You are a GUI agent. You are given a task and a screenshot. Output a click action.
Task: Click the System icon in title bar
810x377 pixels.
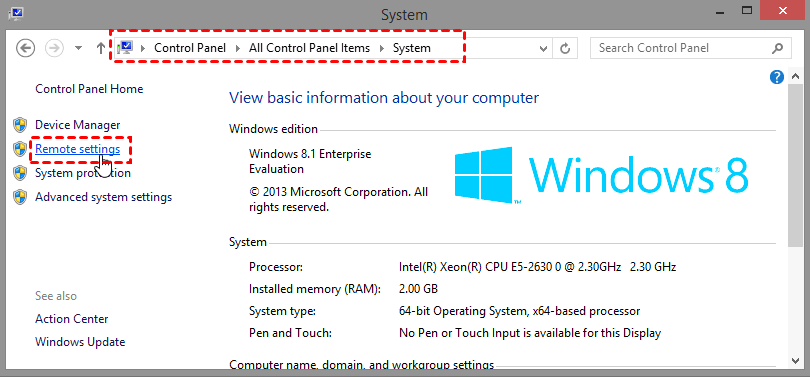[x=15, y=13]
